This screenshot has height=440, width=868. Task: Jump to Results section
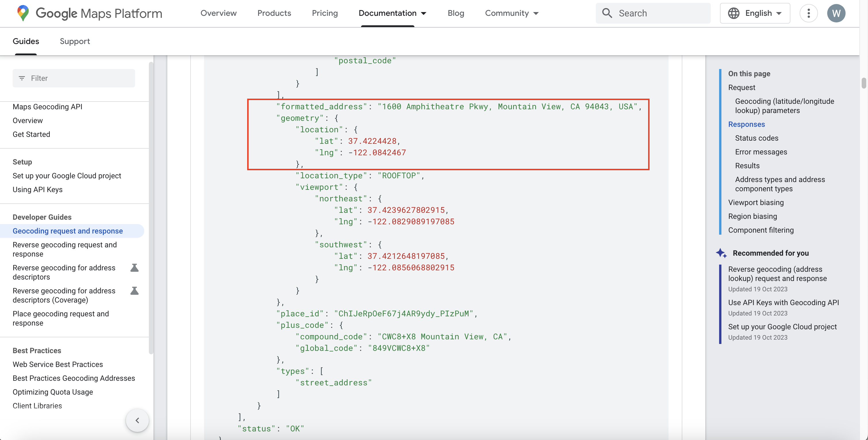pos(747,166)
